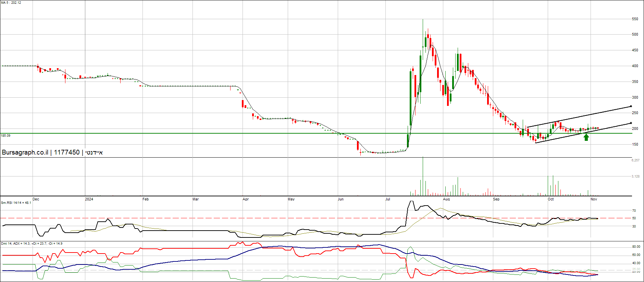Screen dimensions: 644x282
Task: Click the tallest volume bar in July
Action: point(423,176)
